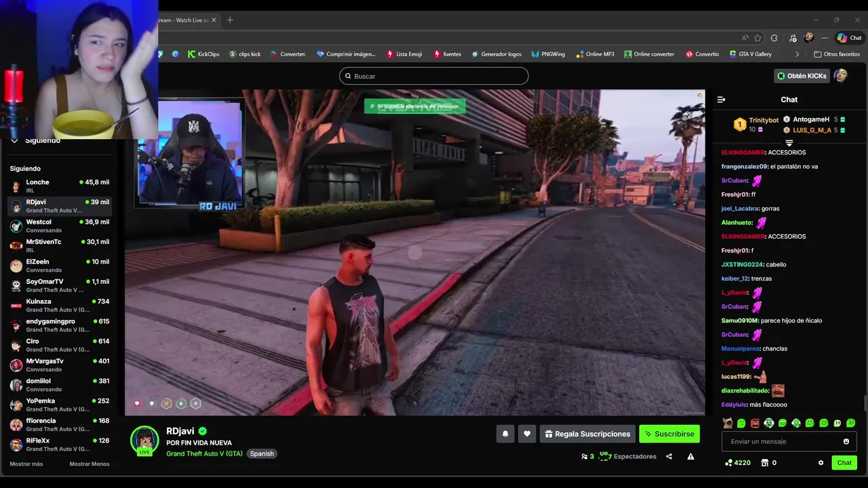Viewport: 868px width, 488px height.
Task: Open browser settings ellipsis menu
Action: [825, 38]
